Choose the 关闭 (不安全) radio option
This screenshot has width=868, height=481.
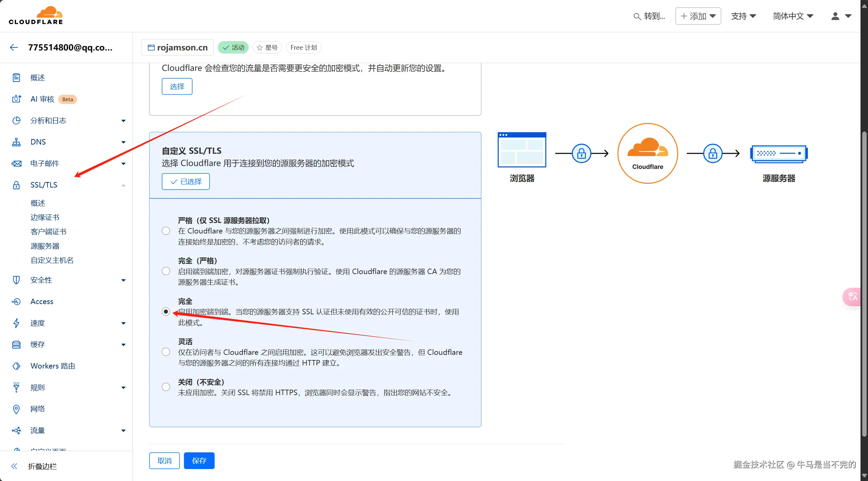pyautogui.click(x=166, y=387)
